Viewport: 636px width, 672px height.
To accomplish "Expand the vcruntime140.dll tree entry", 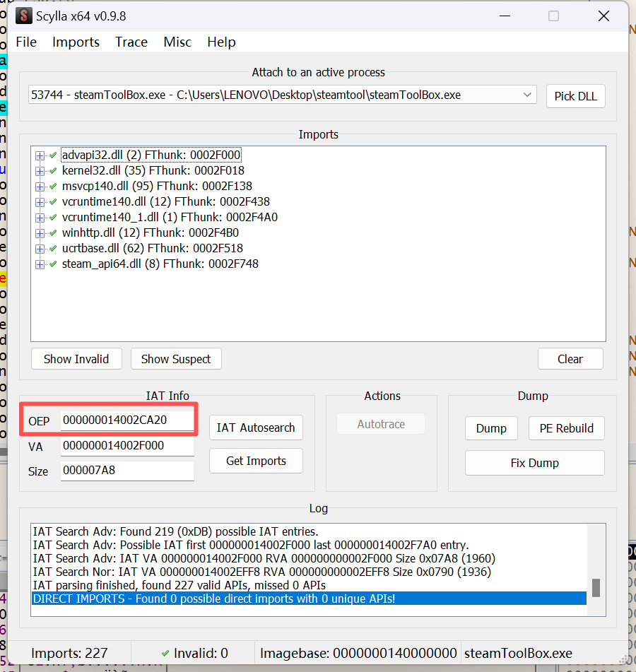I will tap(40, 202).
